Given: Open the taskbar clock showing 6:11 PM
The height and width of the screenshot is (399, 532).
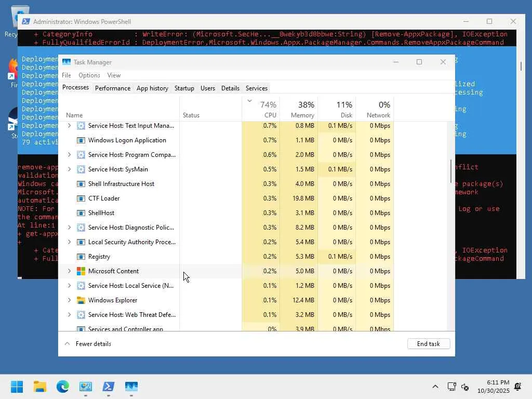Looking at the screenshot, I should pos(494,387).
